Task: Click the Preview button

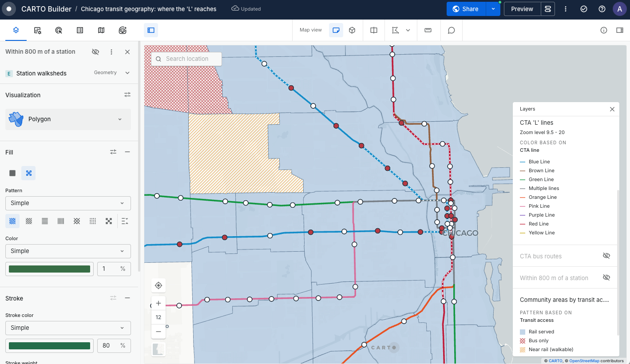Action: click(522, 9)
